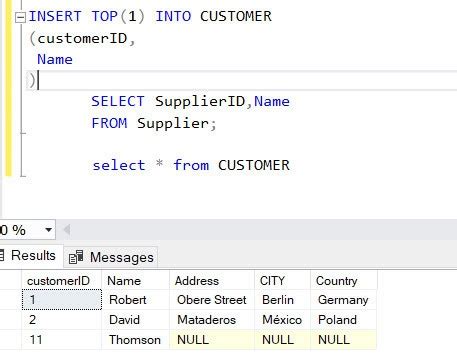Click SupplierID in the SELECT line
Screen dimensions: 457x364
[200, 101]
